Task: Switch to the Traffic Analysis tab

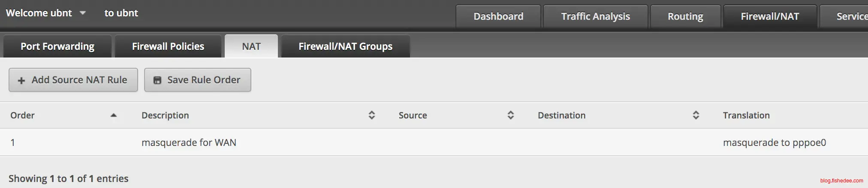Action: [x=595, y=16]
